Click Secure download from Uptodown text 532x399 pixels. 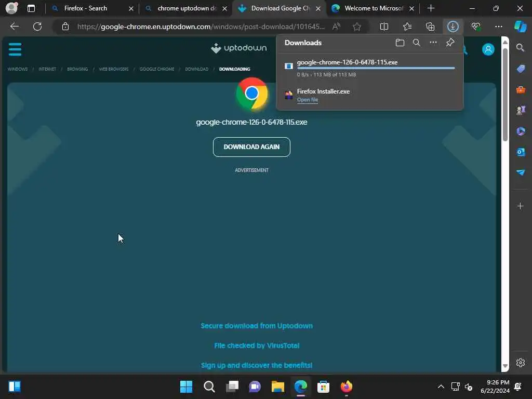[257, 326]
